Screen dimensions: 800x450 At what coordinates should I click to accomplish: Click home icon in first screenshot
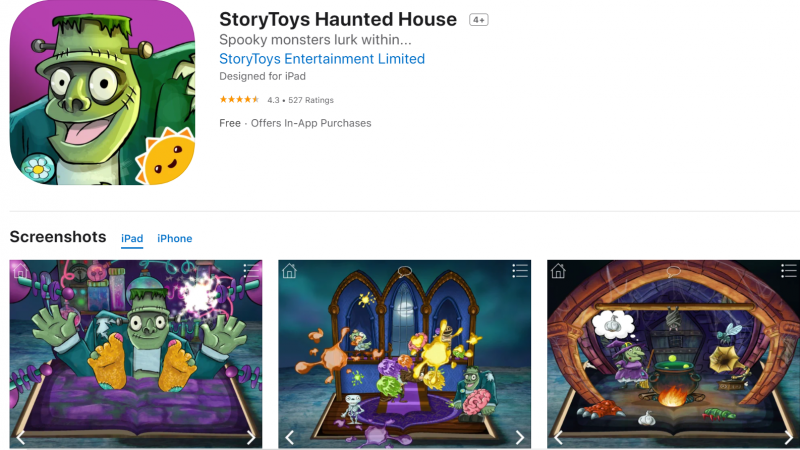(21, 270)
